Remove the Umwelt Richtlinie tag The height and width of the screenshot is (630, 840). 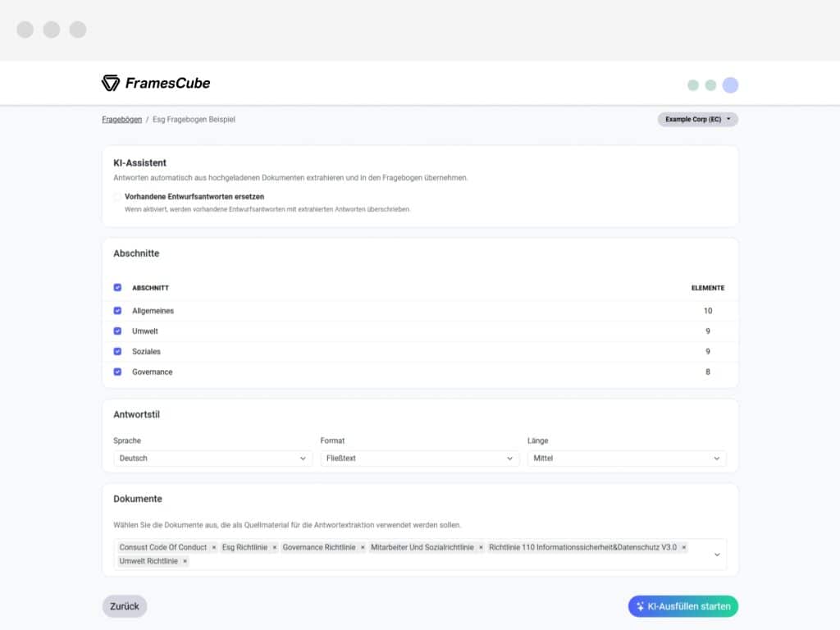click(185, 561)
